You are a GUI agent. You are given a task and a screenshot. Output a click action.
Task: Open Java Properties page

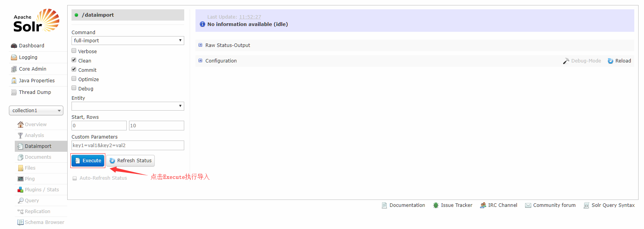pyautogui.click(x=37, y=81)
